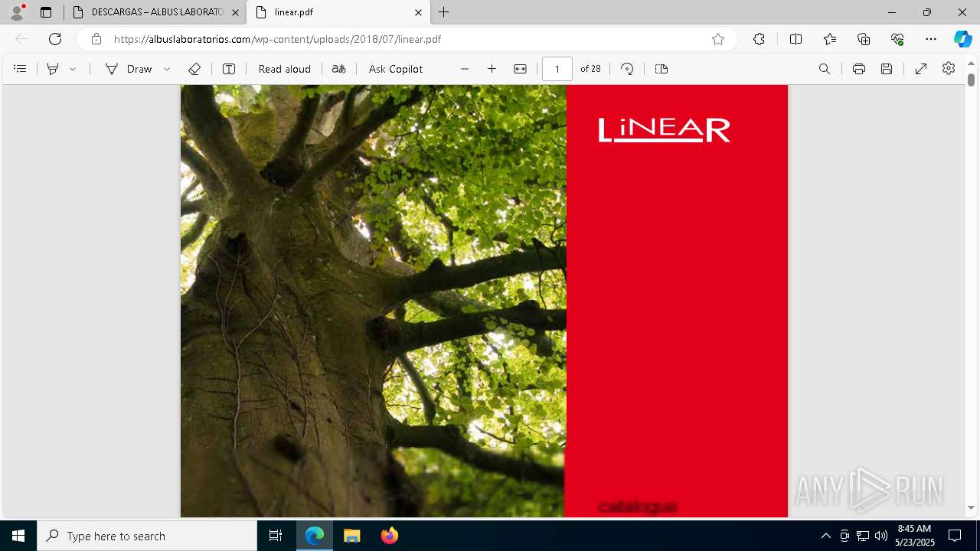Enter PDF full screen mode
The image size is (980, 551).
(921, 69)
